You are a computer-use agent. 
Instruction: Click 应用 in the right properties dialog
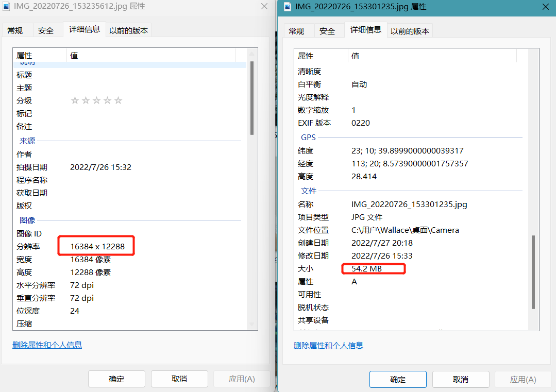point(523,379)
